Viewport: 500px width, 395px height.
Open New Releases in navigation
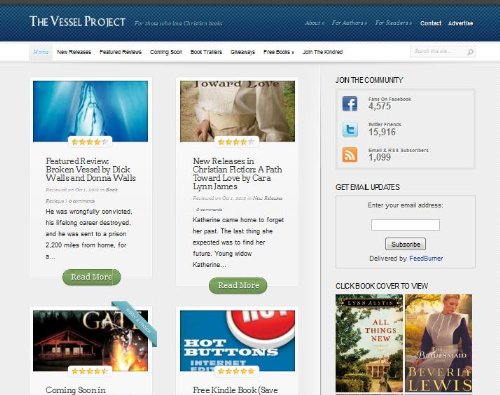point(74,52)
